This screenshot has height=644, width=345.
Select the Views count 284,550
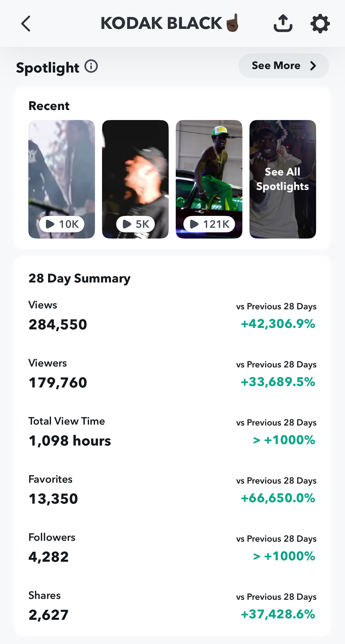pos(58,325)
